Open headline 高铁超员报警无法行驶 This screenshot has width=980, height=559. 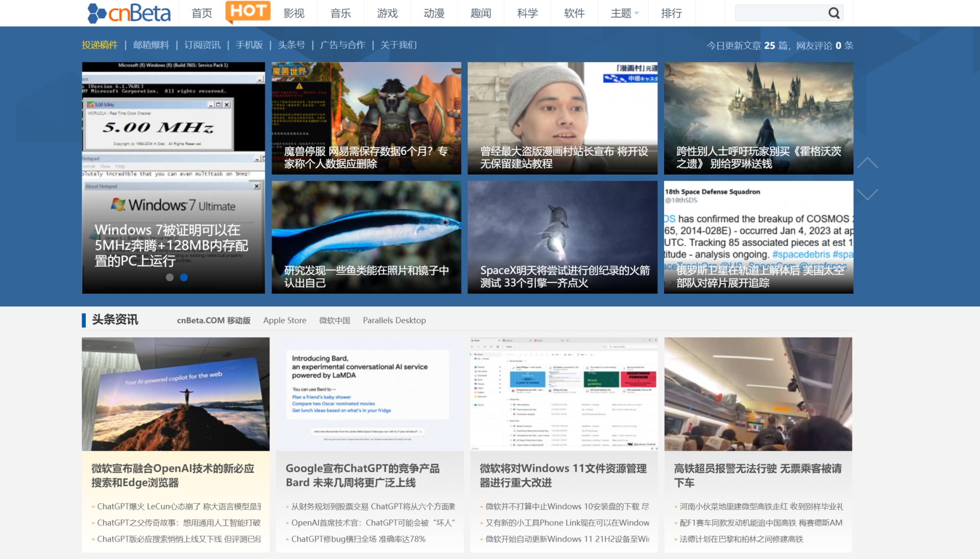pyautogui.click(x=758, y=475)
